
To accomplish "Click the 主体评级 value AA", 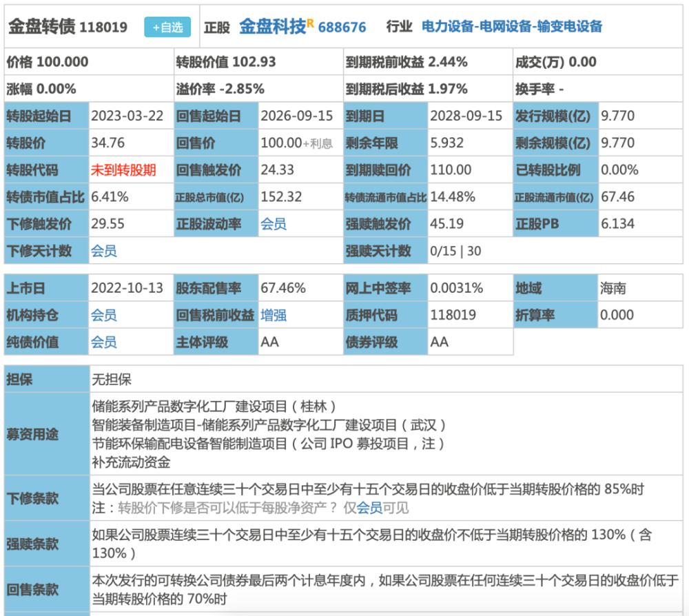I will point(270,342).
